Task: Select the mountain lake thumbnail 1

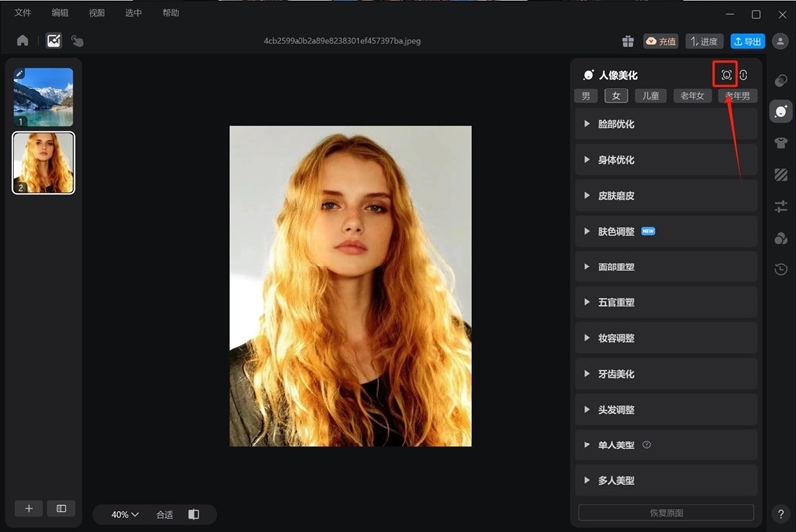Action: [43, 96]
